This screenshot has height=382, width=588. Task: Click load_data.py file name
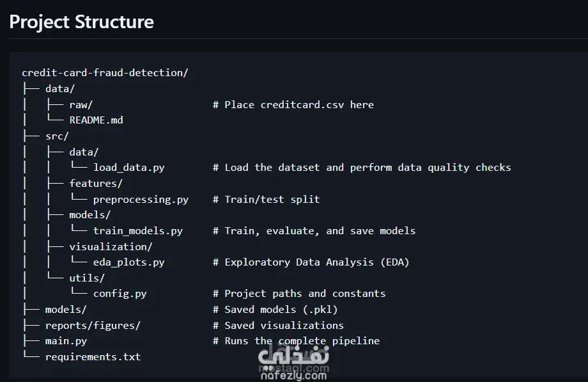(x=128, y=168)
